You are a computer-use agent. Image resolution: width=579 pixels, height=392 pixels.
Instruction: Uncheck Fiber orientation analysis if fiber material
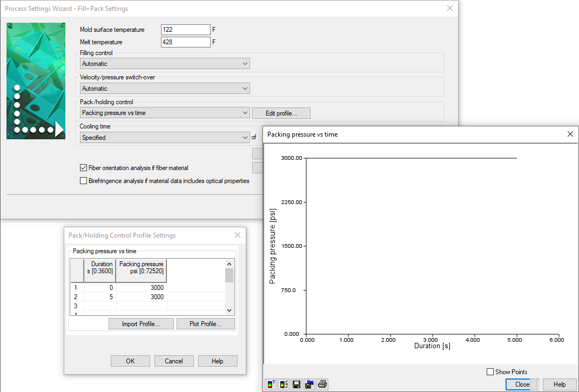pos(84,167)
